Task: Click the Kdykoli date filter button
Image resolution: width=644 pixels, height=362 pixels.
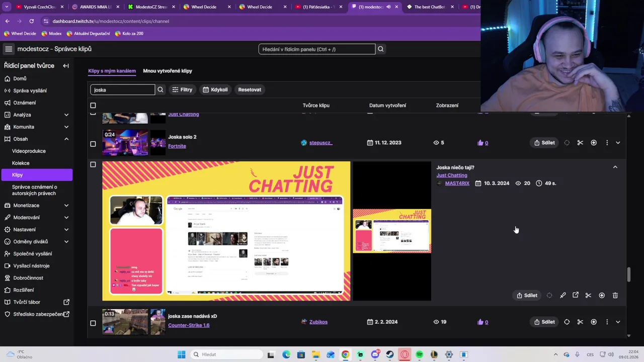Action: [x=215, y=89]
